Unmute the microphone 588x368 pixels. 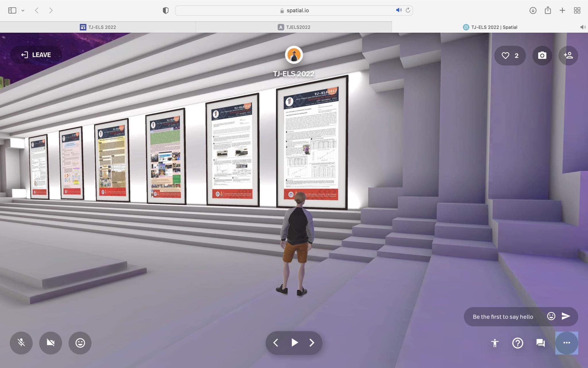21,343
